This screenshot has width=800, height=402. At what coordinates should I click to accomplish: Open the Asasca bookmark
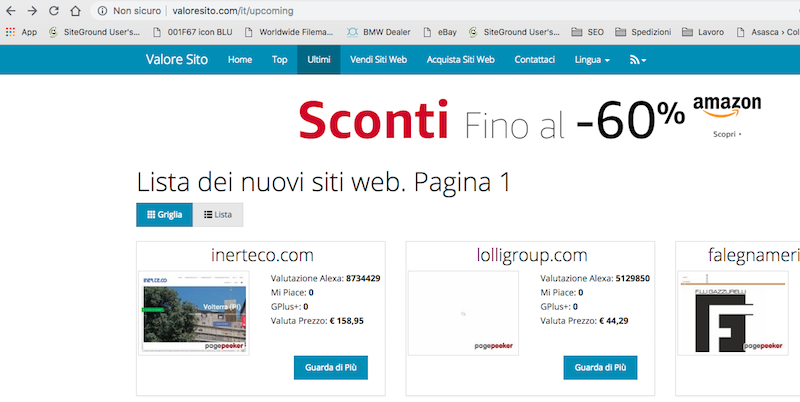tap(768, 32)
